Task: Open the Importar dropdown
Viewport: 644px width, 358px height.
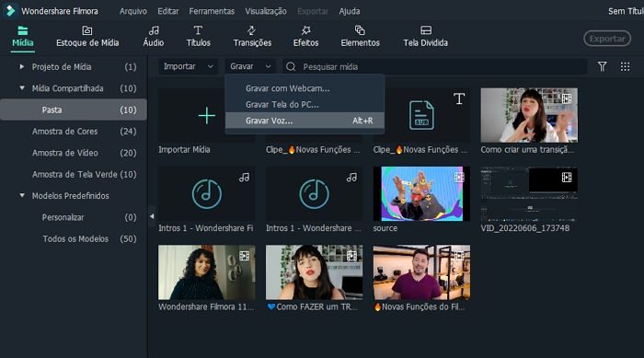Action: click(188, 66)
